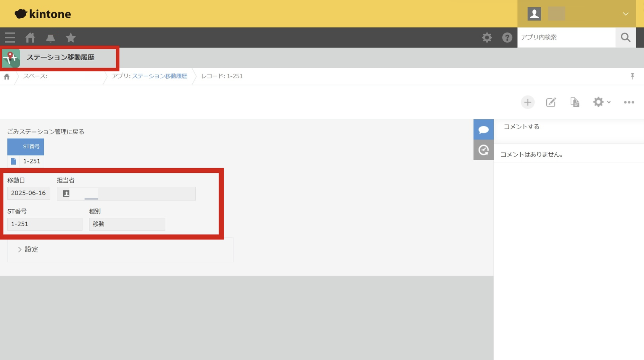Switch to the comments tab
The height and width of the screenshot is (360, 644).
(x=483, y=129)
